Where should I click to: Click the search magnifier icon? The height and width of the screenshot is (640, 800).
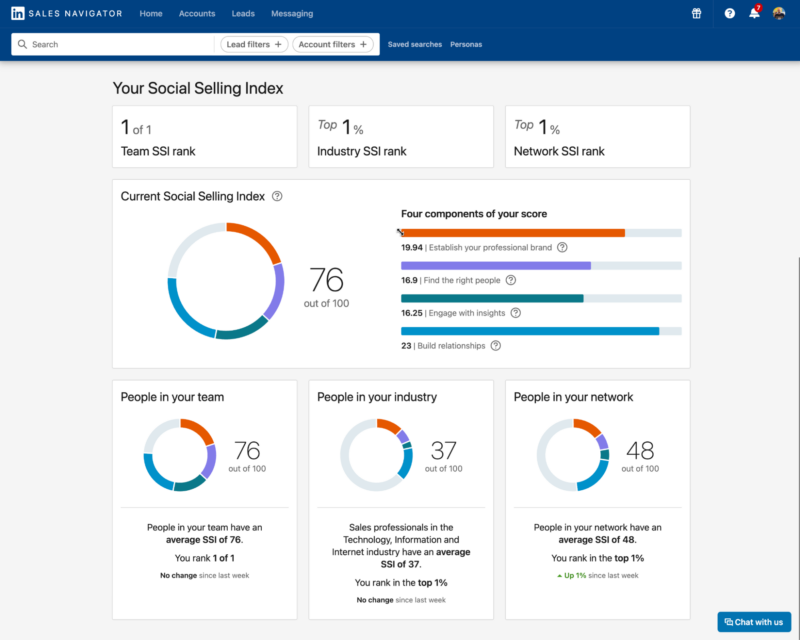22,44
